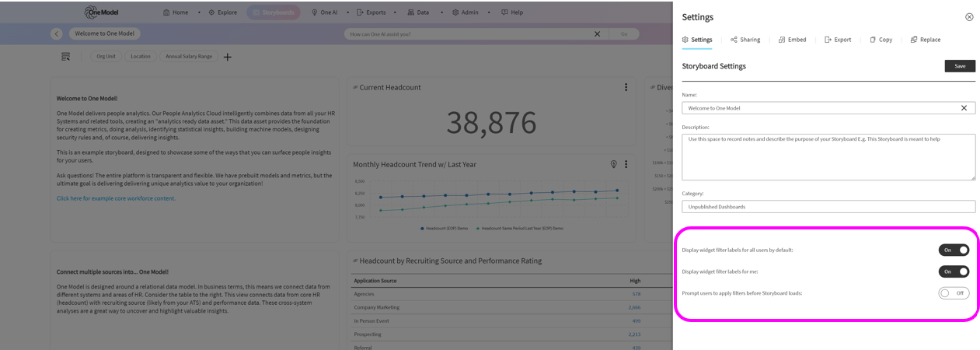Click the 2,213 value for Prospecting
This screenshot has height=350, width=980.
[635, 334]
